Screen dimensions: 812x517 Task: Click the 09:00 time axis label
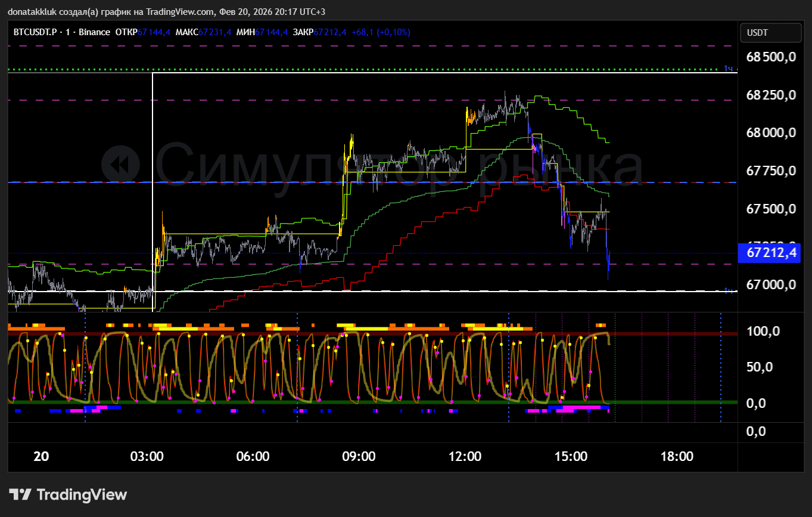pyautogui.click(x=359, y=457)
